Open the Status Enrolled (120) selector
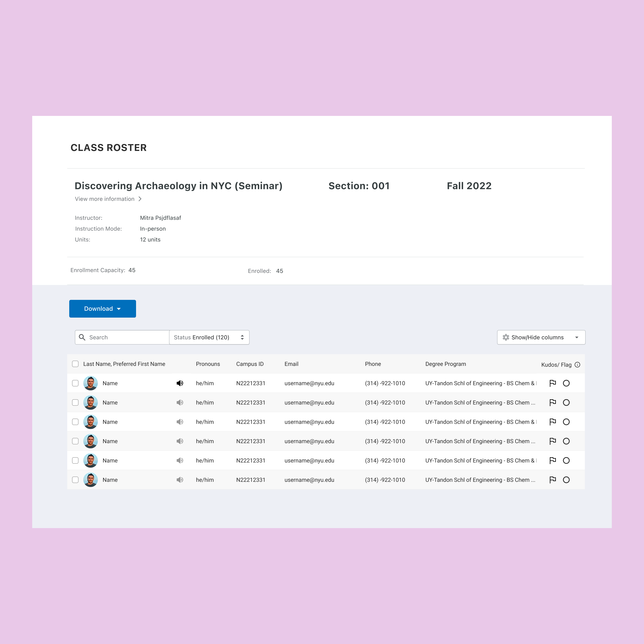 (x=209, y=337)
